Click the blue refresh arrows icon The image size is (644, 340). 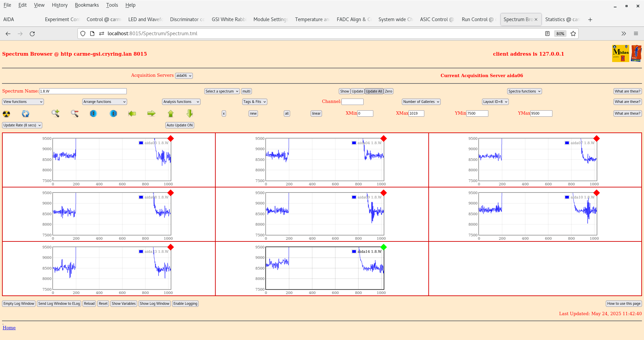tap(25, 114)
